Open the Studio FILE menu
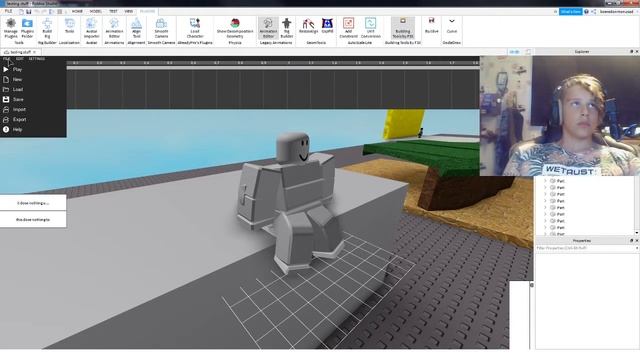Image resolution: width=640 pixels, height=360 pixels. pos(8,11)
